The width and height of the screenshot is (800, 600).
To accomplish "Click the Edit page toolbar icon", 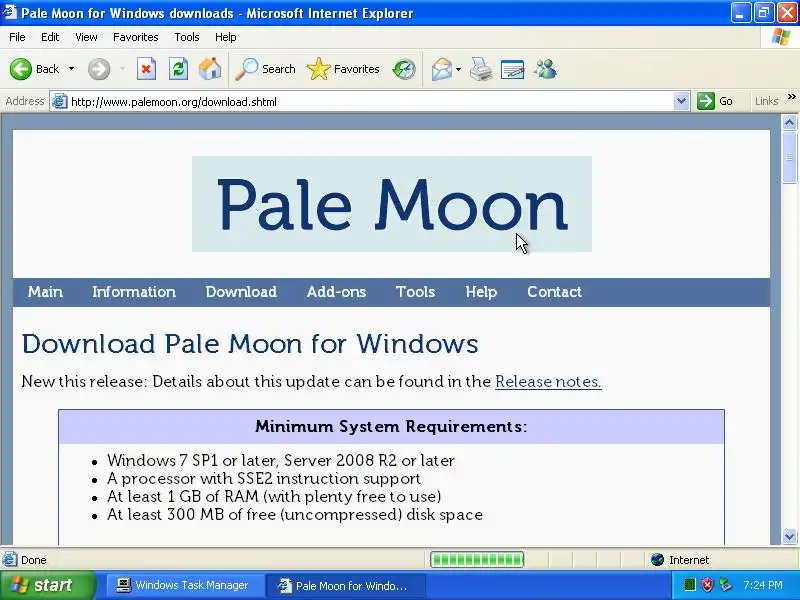I will click(x=513, y=69).
